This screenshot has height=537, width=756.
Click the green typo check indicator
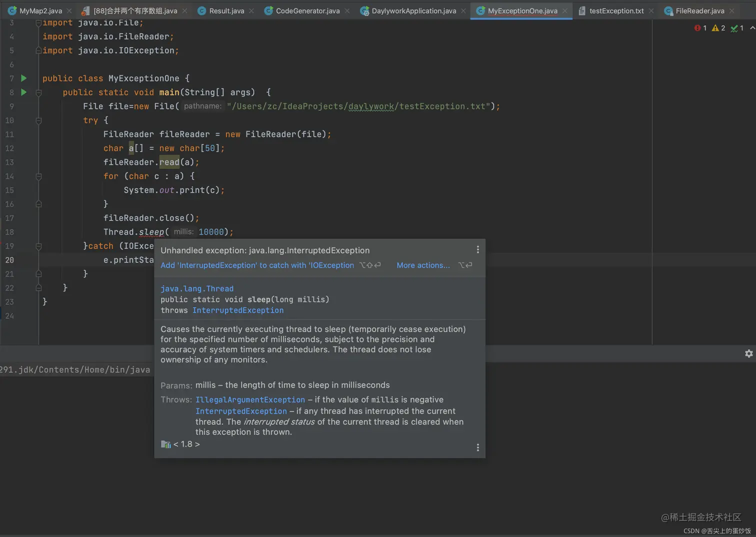coord(736,28)
